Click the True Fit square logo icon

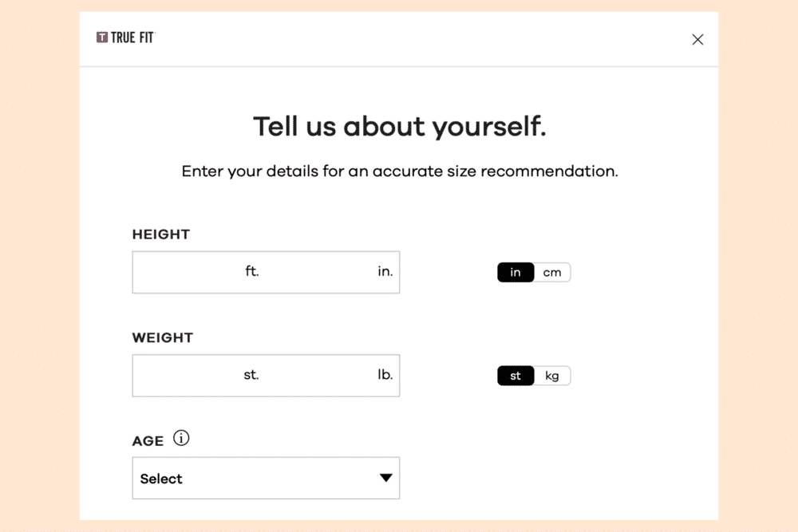[102, 37]
